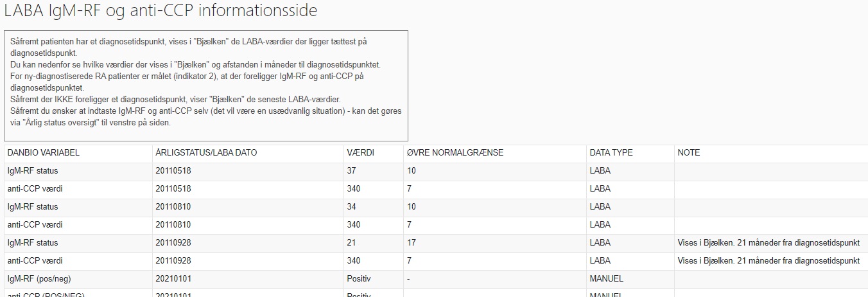Click the Bjælken note on the IgM-RF status row
The image size is (868, 297).
[768, 243]
